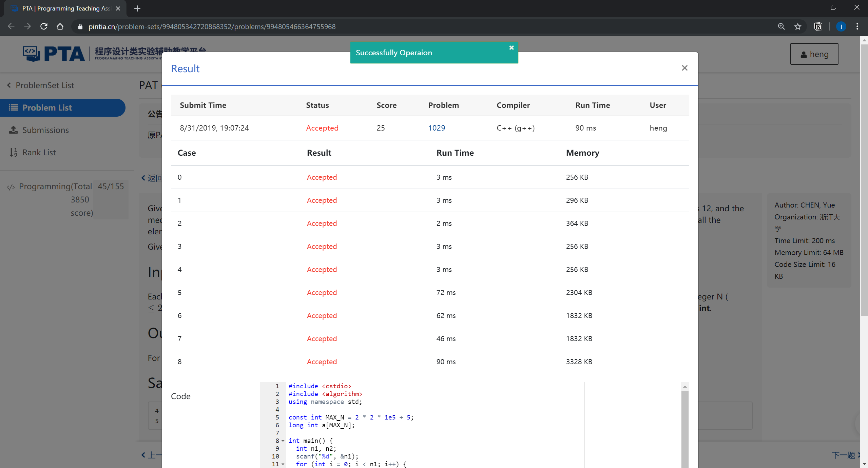Click the 45/155 progress badge

pos(111,199)
